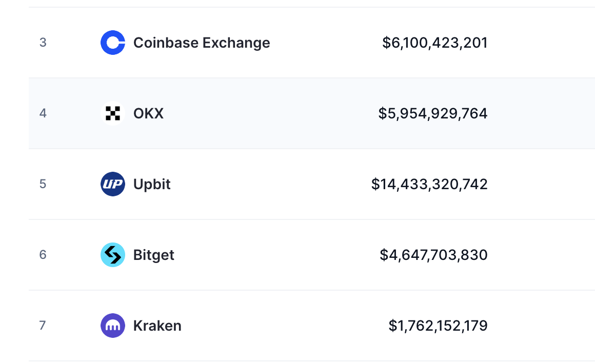Click the Upbit logo icon
This screenshot has height=364, width=595.
113,184
